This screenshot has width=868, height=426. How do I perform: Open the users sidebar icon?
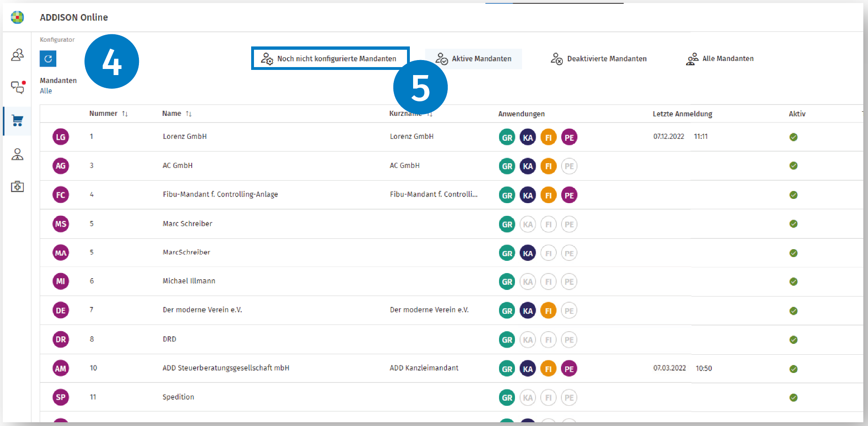[17, 55]
